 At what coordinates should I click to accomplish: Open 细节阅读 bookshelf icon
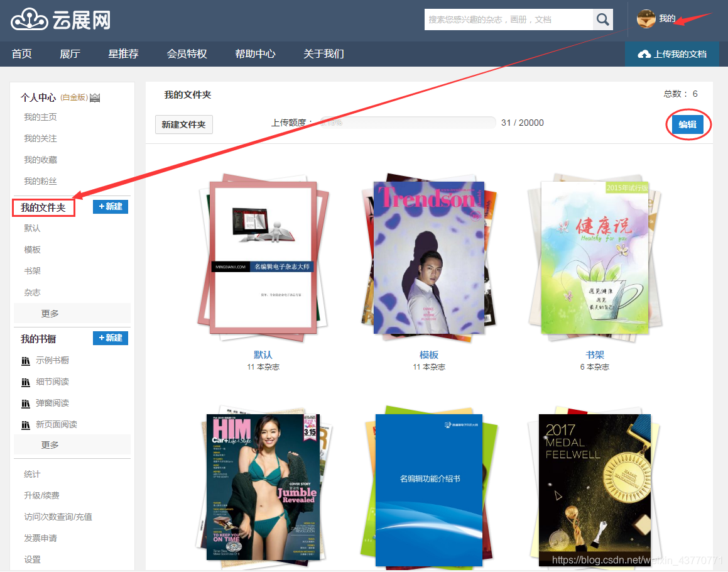tap(26, 382)
